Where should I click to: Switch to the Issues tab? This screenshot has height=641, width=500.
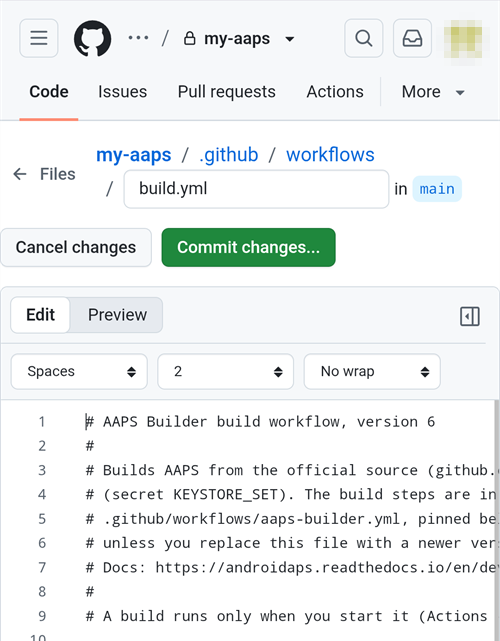[122, 92]
